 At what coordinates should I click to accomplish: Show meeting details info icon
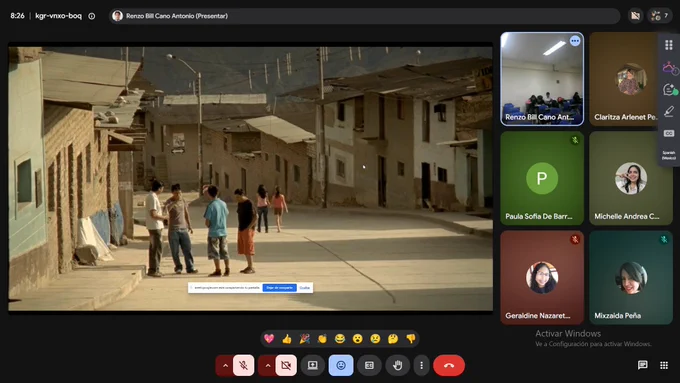tap(92, 16)
